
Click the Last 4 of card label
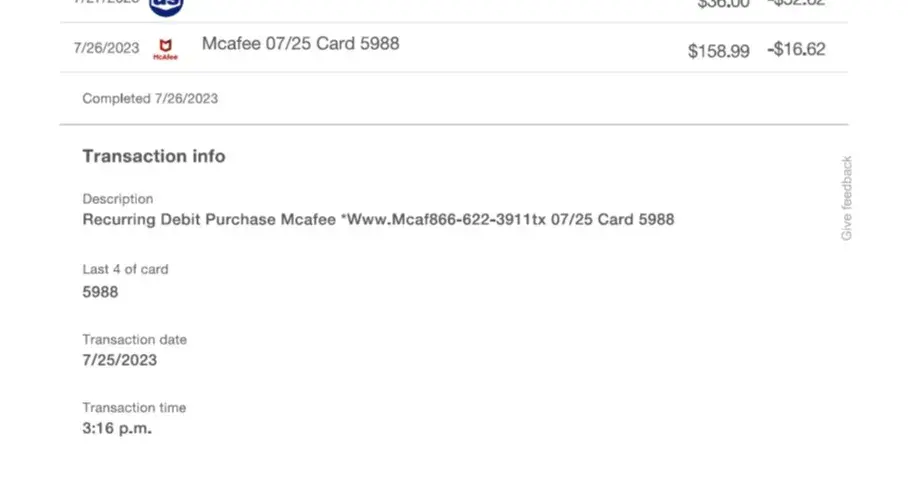pyautogui.click(x=125, y=269)
